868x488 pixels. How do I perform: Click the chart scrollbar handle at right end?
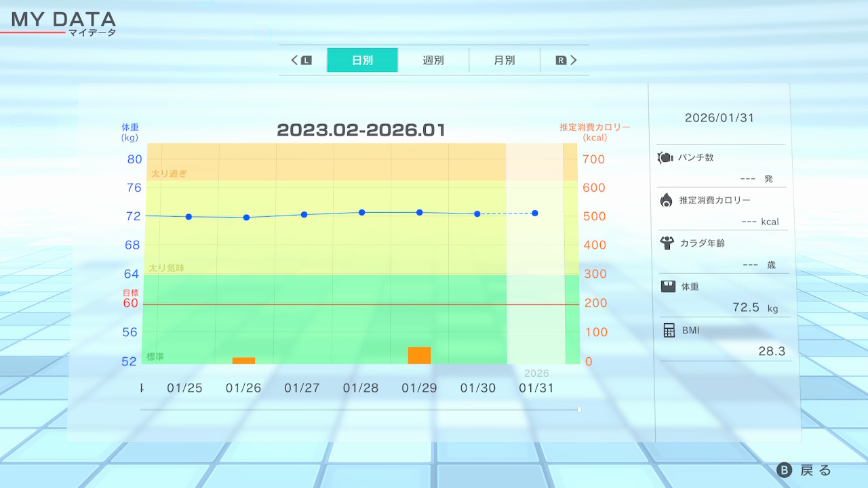pos(579,409)
